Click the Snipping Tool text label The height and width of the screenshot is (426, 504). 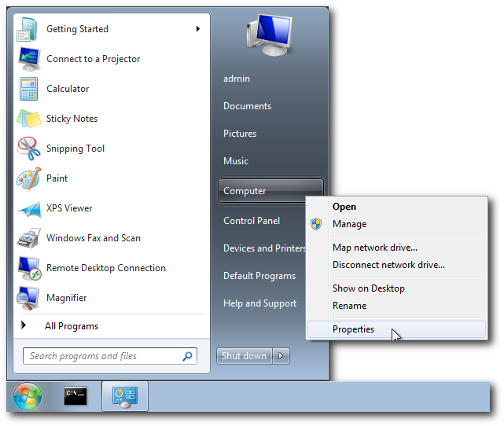point(75,149)
